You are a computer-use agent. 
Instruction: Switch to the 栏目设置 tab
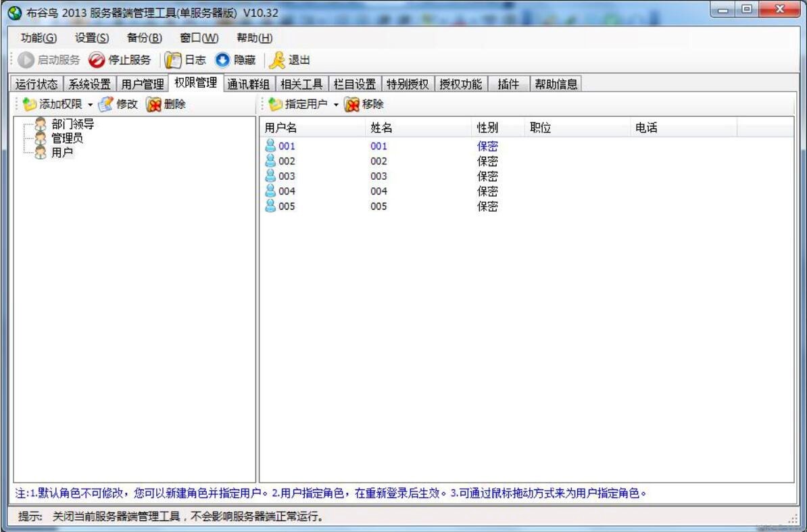point(355,84)
